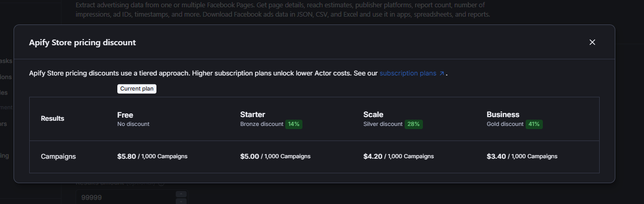Close the Apify Store pricing discount dialog
This screenshot has height=204, width=644.
pos(592,42)
